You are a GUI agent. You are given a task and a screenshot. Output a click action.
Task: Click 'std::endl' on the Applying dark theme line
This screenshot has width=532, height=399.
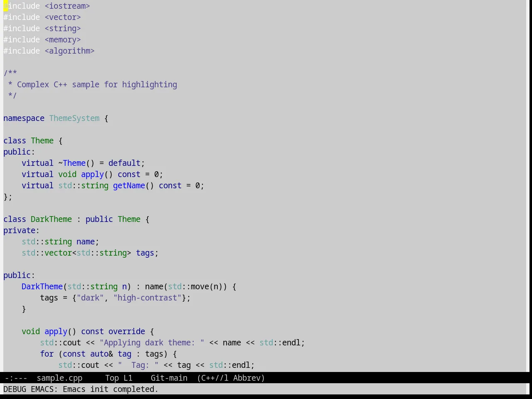[280, 342]
